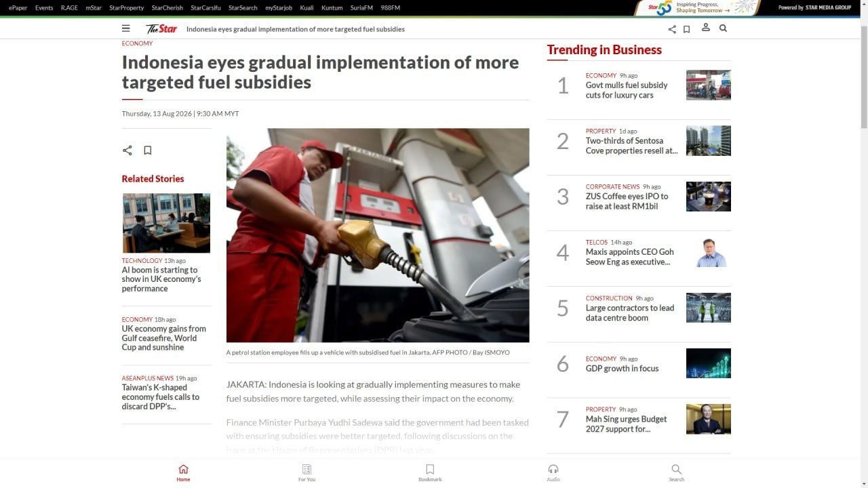Click thumbnail for Sentosa Cove properties story
The width and height of the screenshot is (868, 488).
[x=709, y=141]
